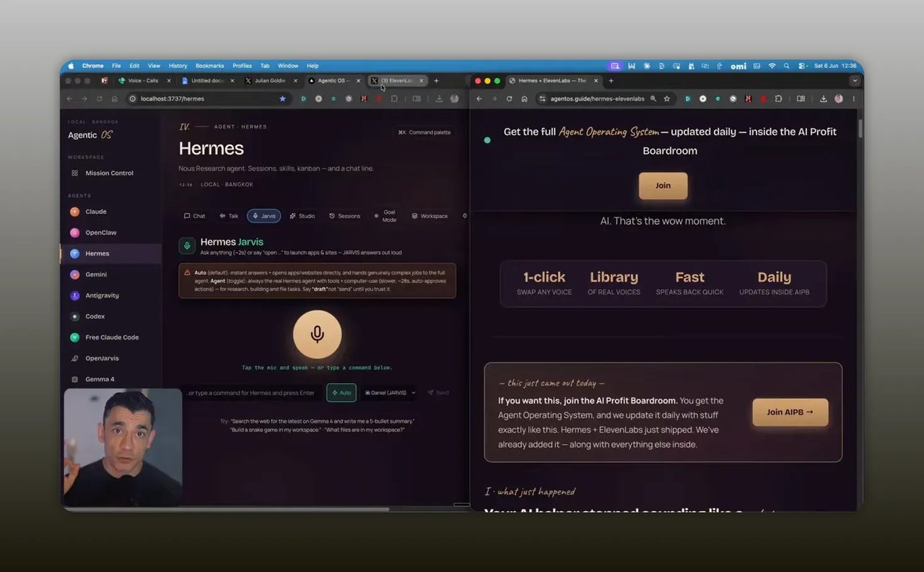The width and height of the screenshot is (924, 572).
Task: Open new tab in left Chrome window
Action: pyautogui.click(x=436, y=80)
